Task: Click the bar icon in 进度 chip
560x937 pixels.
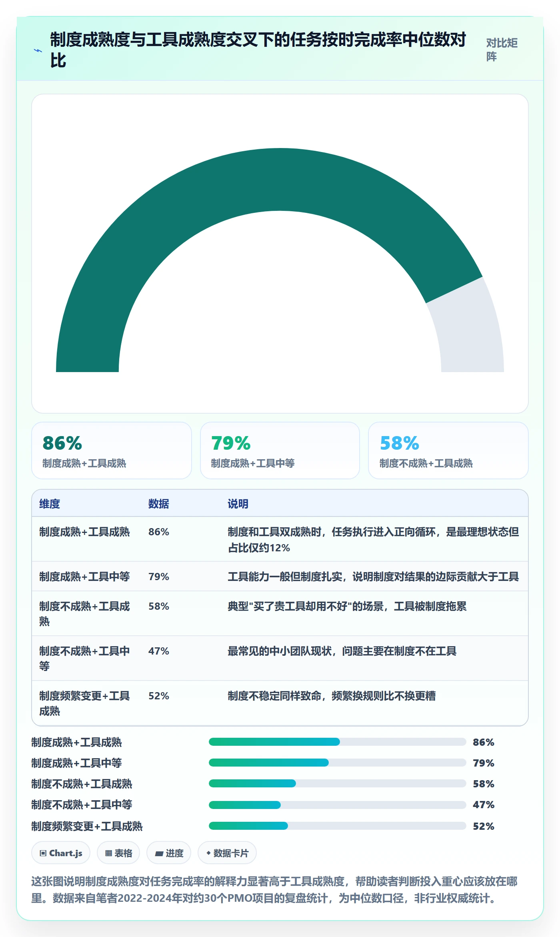Action: pos(159,853)
